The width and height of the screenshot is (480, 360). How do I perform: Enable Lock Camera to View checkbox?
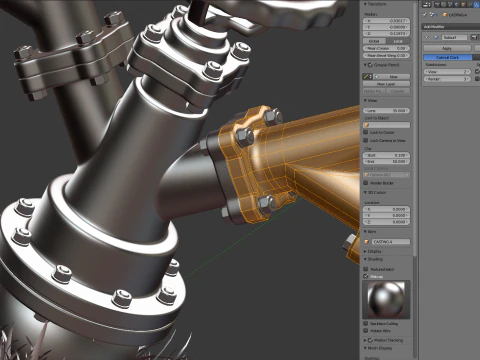point(366,140)
